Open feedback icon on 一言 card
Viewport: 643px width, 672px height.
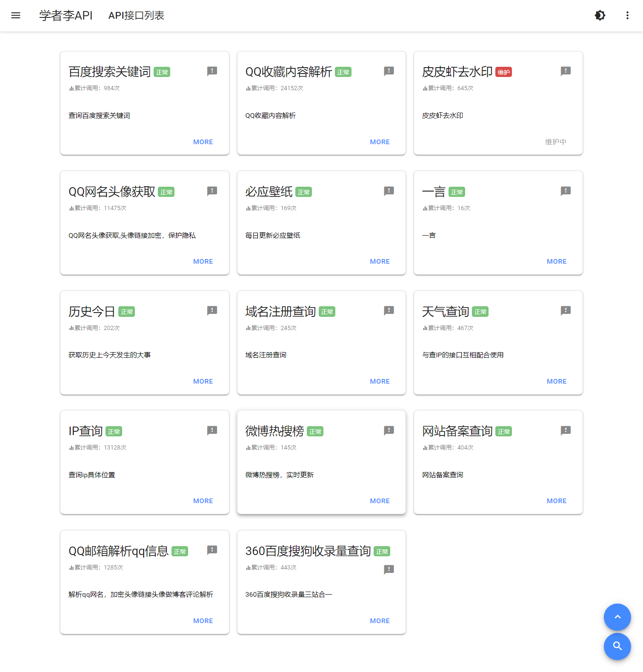[566, 191]
